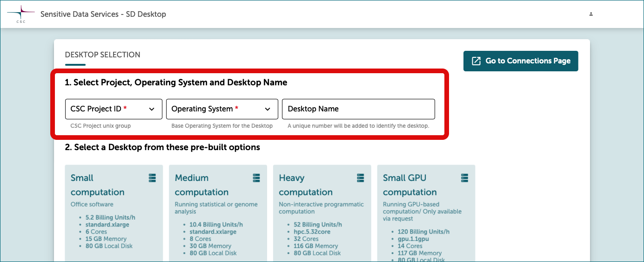Click server icon on Small computation card
This screenshot has height=262, width=644.
tap(152, 178)
